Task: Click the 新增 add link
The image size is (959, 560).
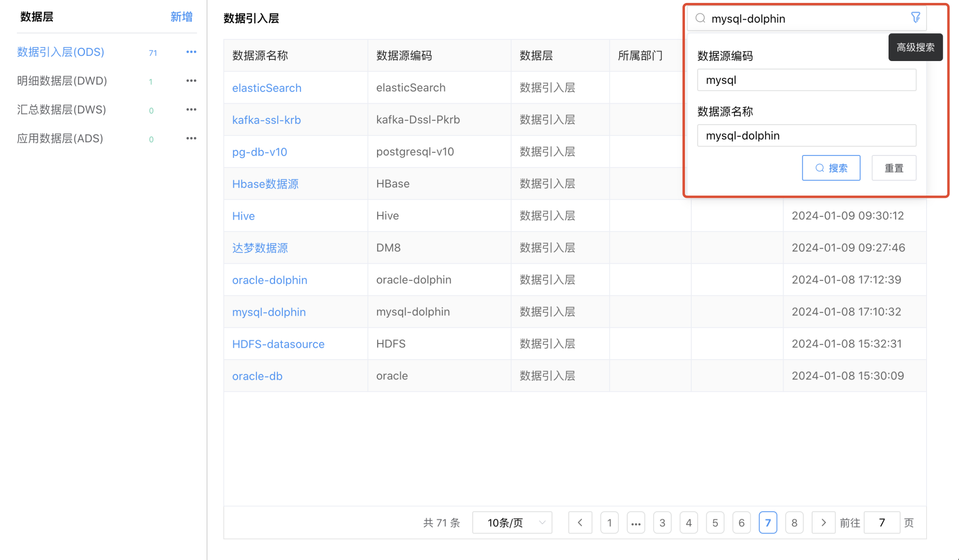Action: (181, 17)
